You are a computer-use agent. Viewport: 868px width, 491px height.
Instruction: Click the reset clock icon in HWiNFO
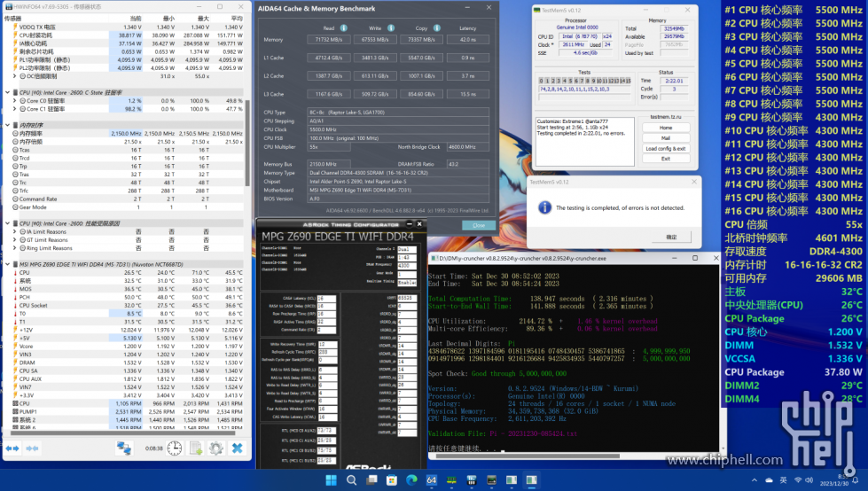[175, 448]
